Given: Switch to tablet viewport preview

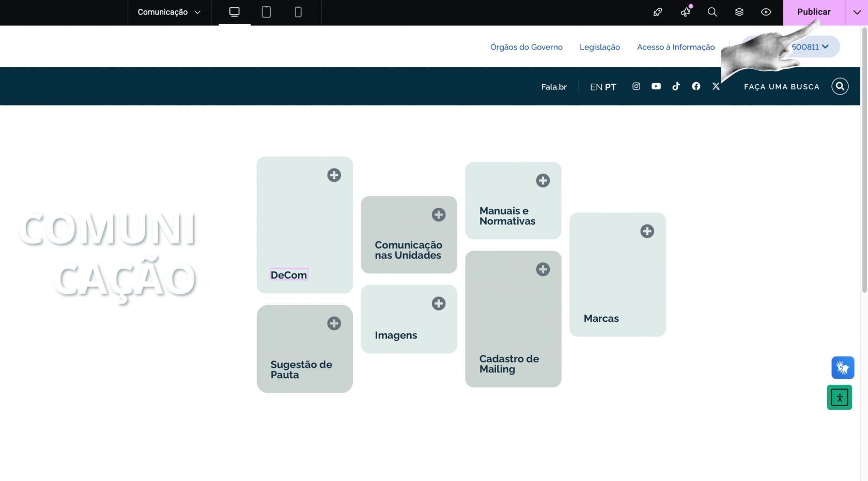Looking at the screenshot, I should click(266, 12).
